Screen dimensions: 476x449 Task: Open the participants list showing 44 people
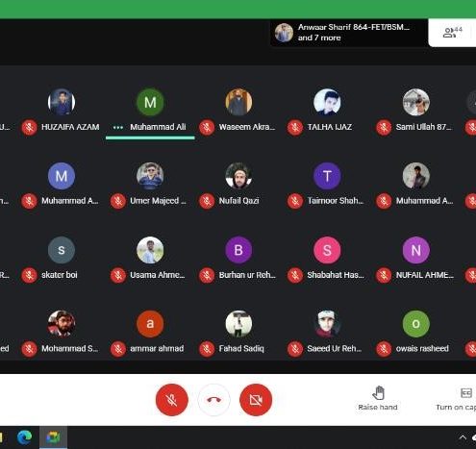point(452,33)
